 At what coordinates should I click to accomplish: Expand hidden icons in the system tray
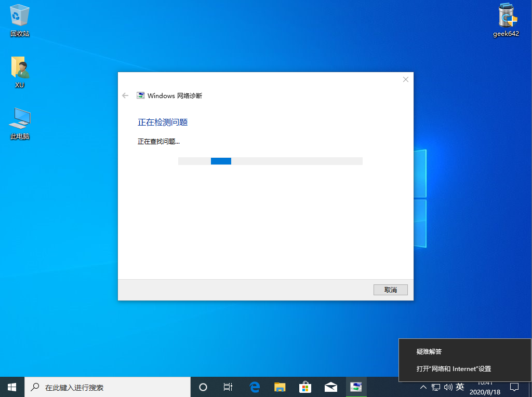pos(423,387)
